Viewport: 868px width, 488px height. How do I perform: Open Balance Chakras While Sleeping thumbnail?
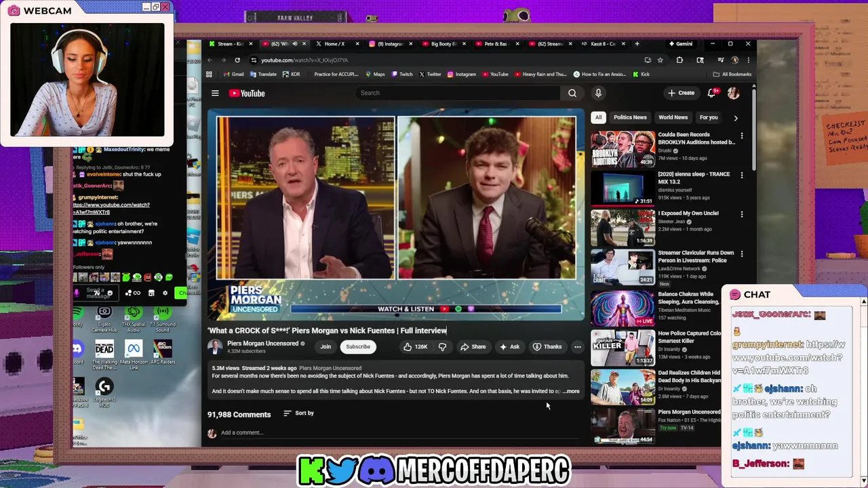coord(623,308)
